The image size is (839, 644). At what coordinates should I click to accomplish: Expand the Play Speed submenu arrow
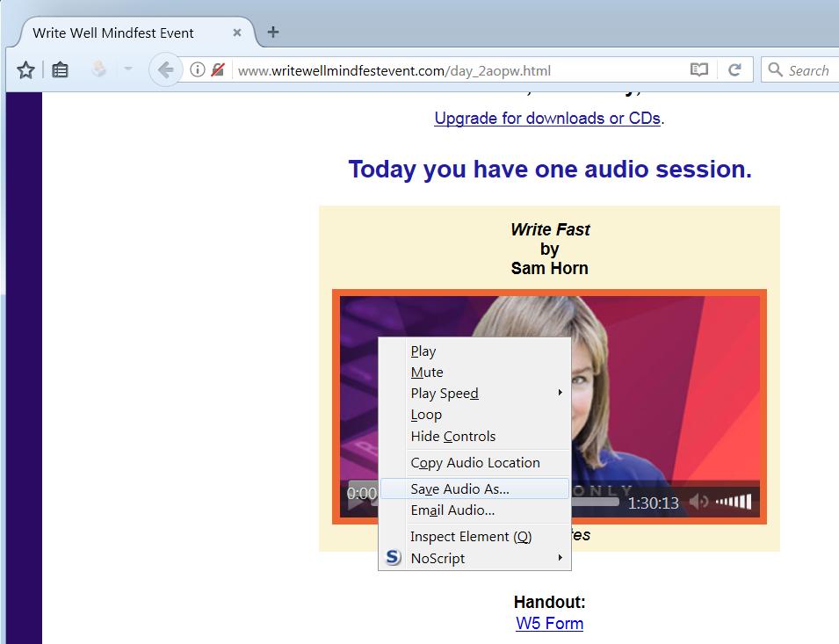[560, 393]
